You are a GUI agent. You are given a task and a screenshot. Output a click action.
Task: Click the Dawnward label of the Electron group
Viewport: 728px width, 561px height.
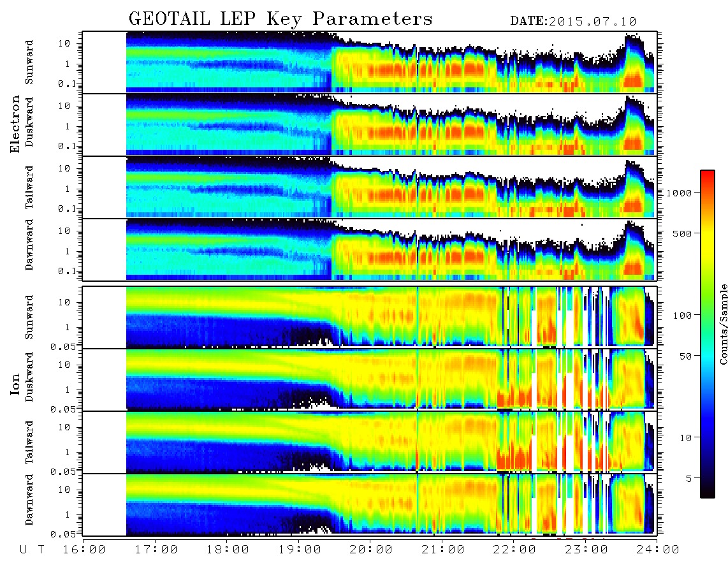click(x=29, y=245)
